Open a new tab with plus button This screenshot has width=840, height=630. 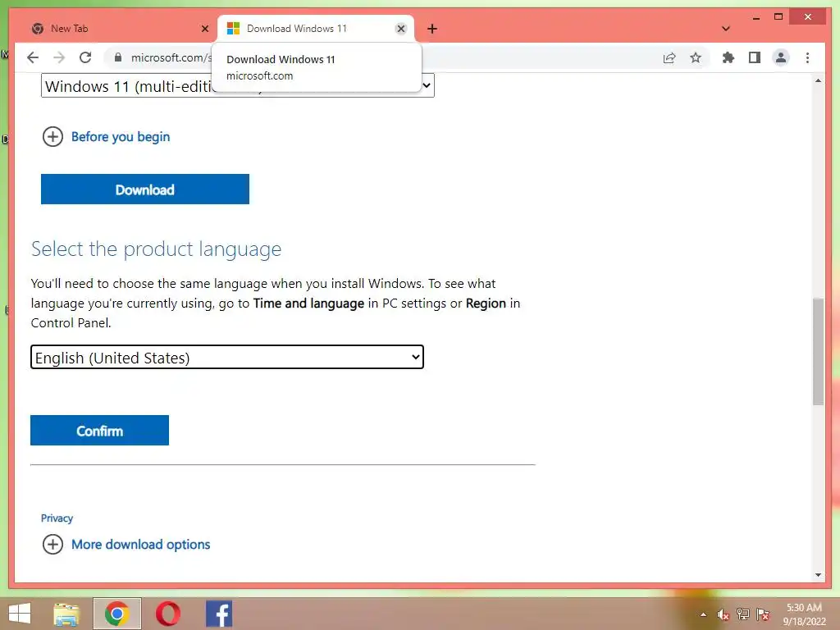click(432, 29)
